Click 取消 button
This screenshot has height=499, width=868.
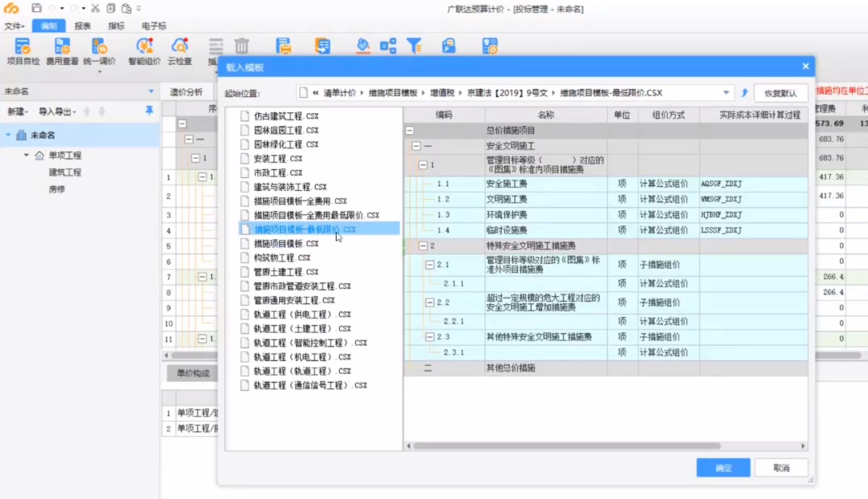(x=781, y=468)
